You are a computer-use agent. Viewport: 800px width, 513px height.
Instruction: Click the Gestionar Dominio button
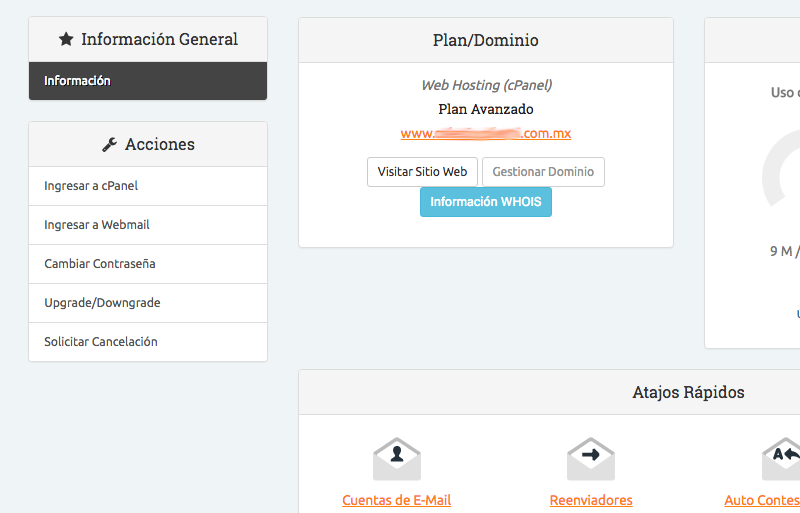tap(543, 172)
